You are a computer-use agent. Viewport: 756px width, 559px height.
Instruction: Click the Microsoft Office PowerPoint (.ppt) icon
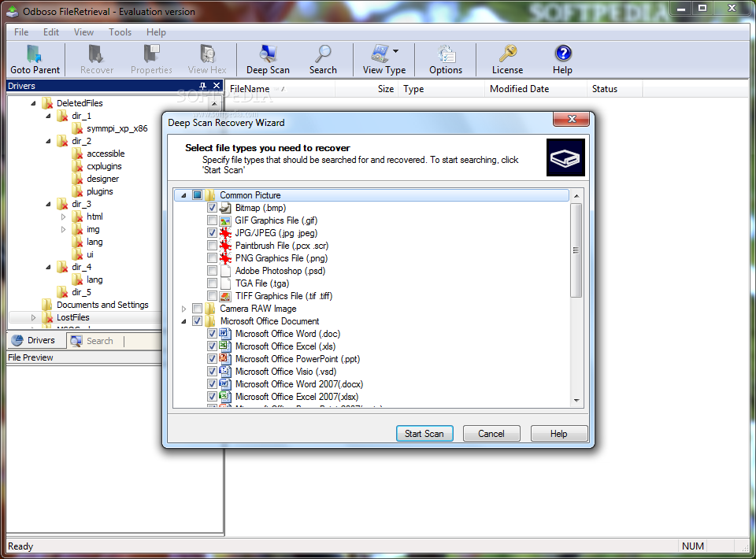(x=225, y=359)
